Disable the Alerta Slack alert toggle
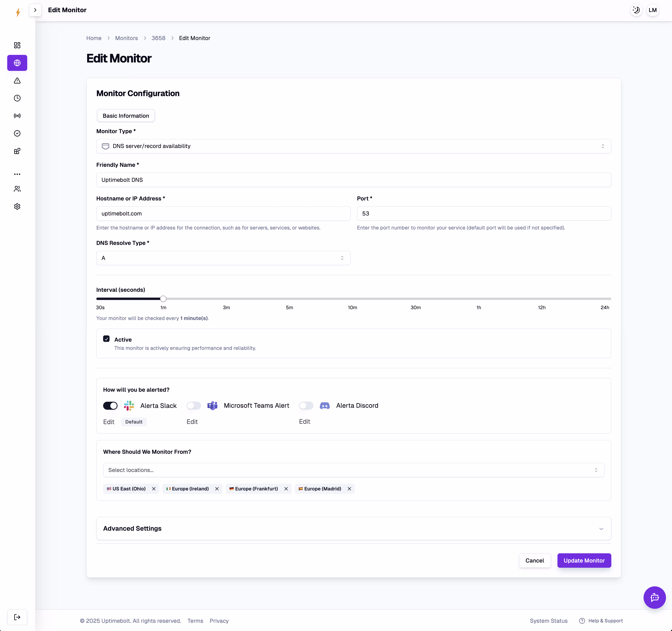Screen dimensions: 672x631 pos(110,406)
